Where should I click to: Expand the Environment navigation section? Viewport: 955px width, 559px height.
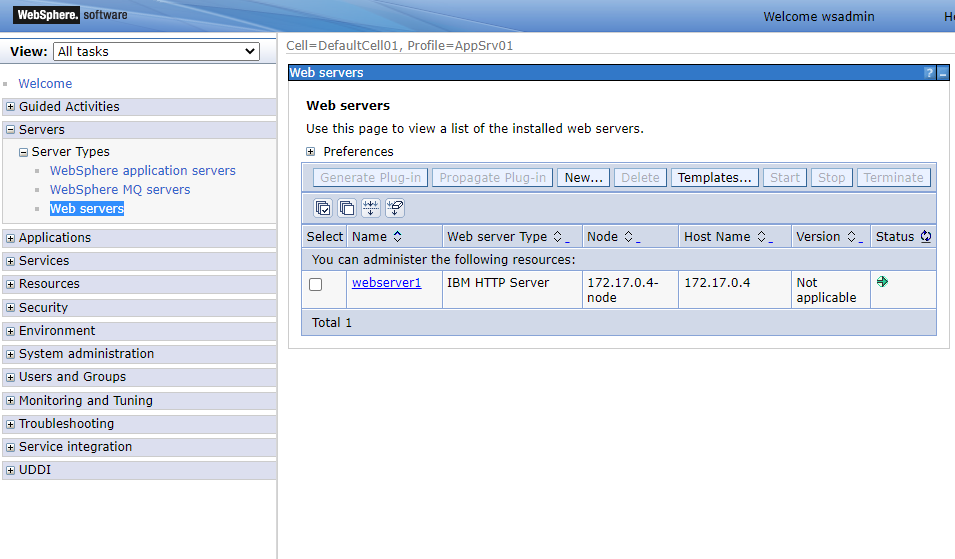(10, 331)
